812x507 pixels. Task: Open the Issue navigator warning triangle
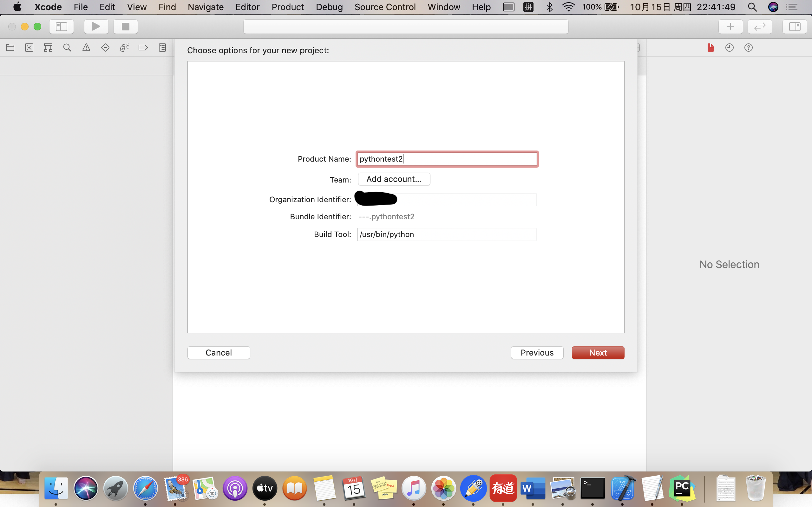point(86,47)
